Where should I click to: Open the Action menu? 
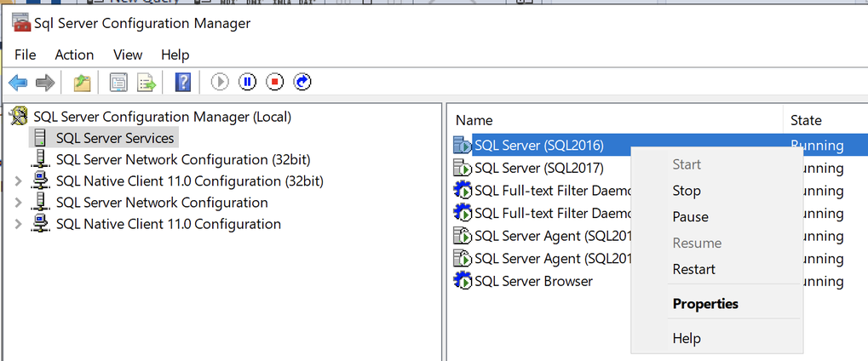[x=74, y=54]
